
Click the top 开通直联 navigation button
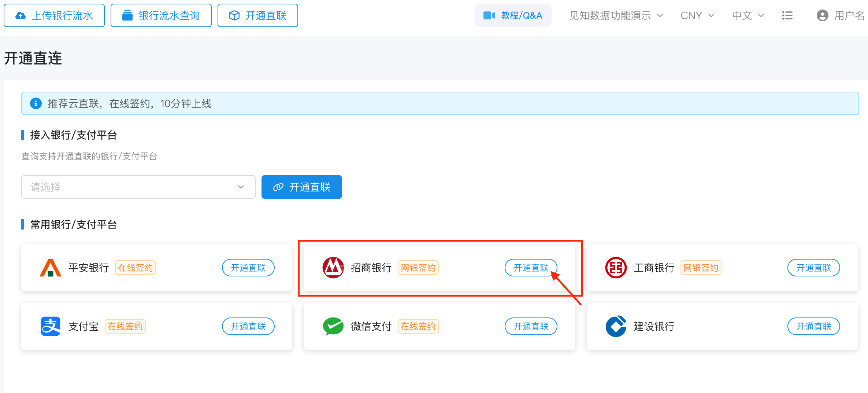point(258,15)
